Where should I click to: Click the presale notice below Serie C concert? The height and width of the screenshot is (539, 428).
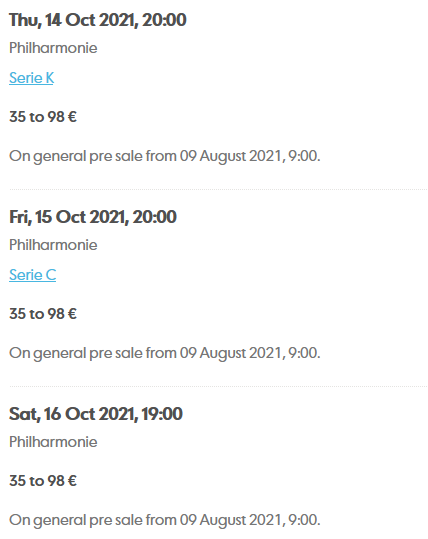coord(165,353)
